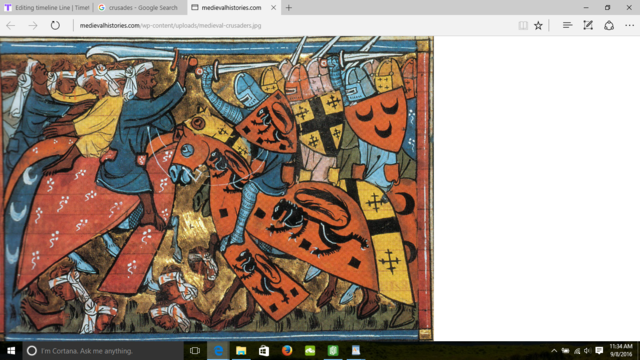Close the Edge browser window

[x=629, y=7]
